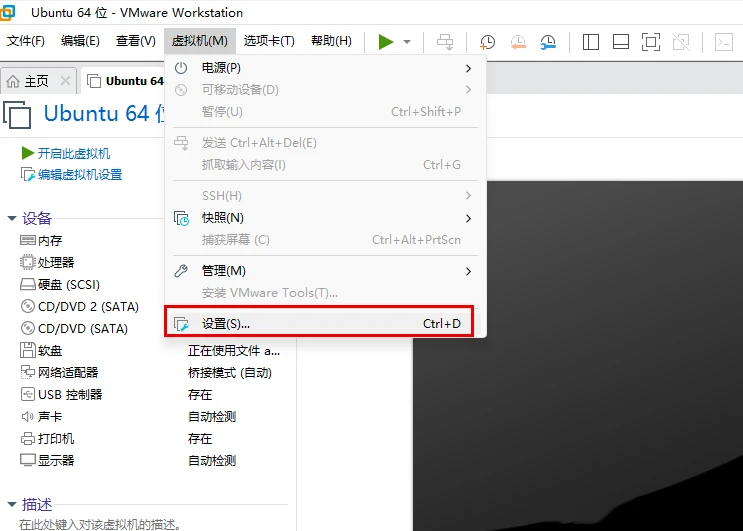This screenshot has height=531, width=743.
Task: Open the 编辑(E) menu
Action: coord(80,41)
